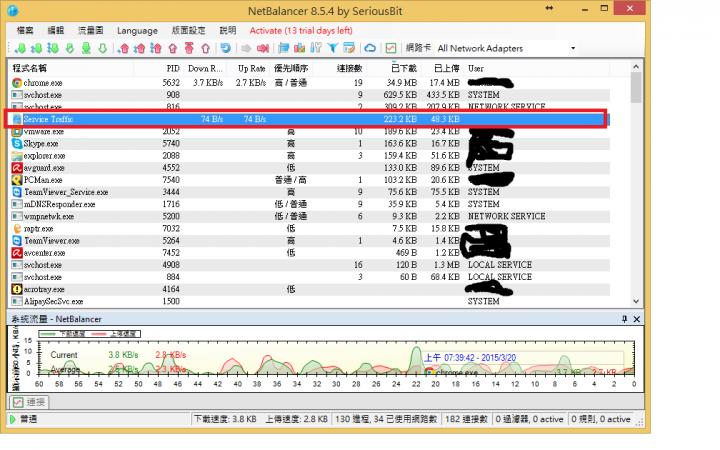Screen dimensions: 720x450
Task: Click the red up-arrow icon with the top bar
Action: [x=189, y=48]
